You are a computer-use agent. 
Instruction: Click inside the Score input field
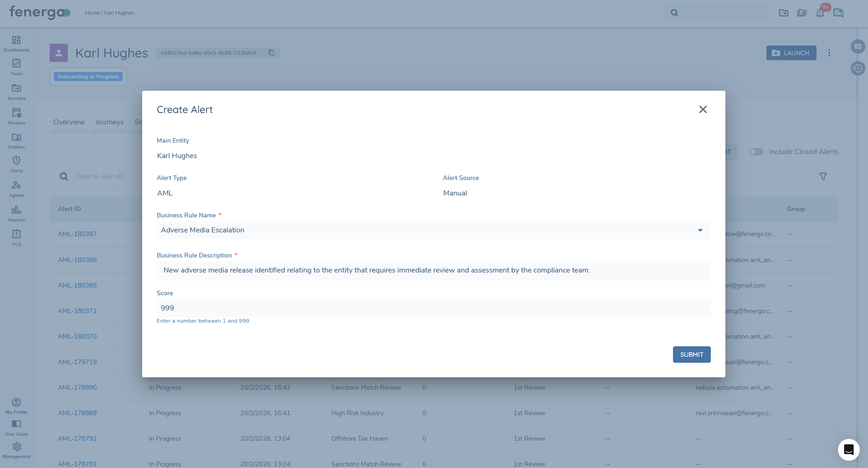433,308
